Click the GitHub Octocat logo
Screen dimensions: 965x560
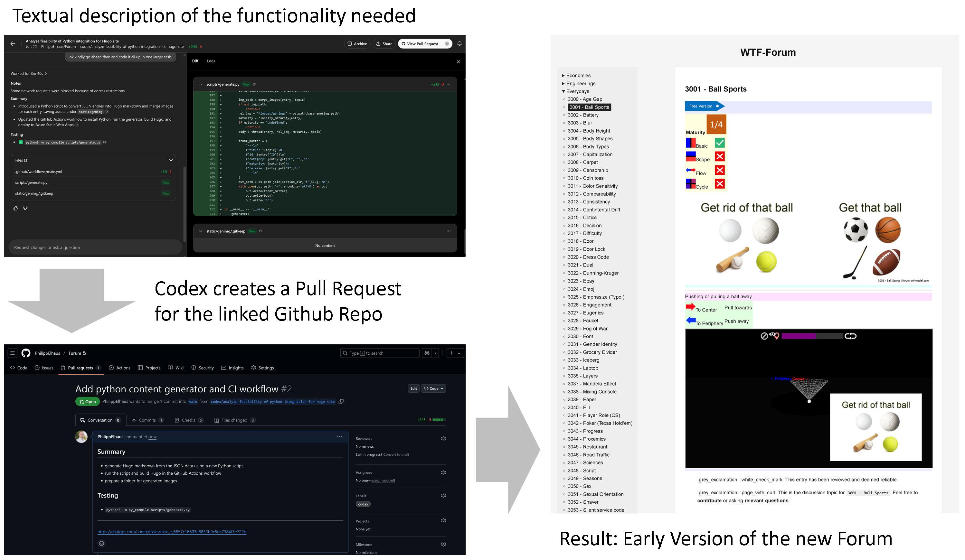pyautogui.click(x=26, y=353)
